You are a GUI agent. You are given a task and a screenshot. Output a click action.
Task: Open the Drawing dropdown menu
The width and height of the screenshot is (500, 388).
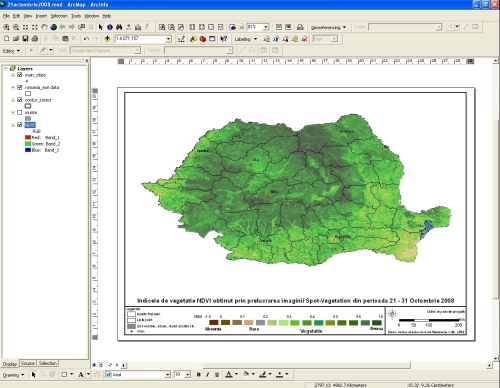coord(14,375)
